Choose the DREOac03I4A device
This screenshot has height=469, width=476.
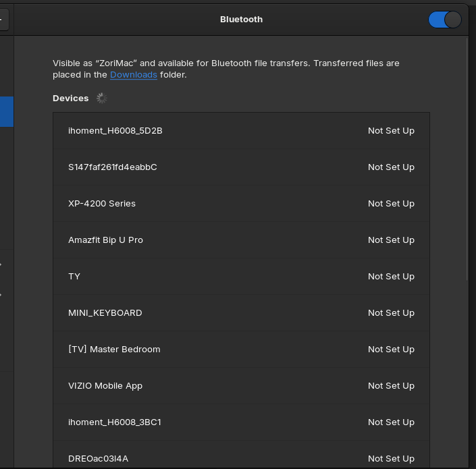pyautogui.click(x=241, y=454)
